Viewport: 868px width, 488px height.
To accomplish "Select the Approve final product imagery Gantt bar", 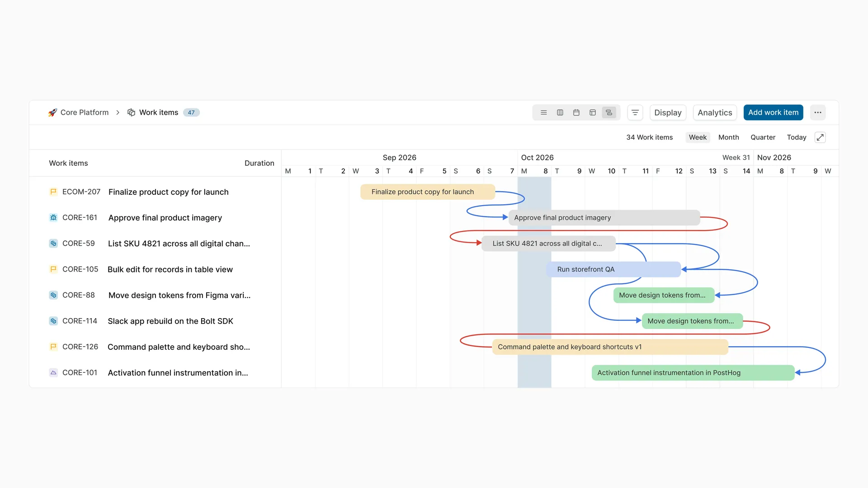I will click(x=604, y=218).
